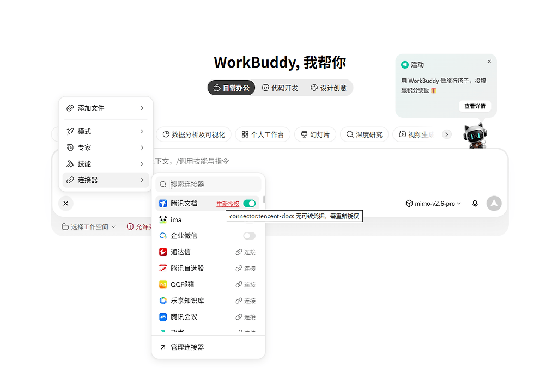Viewport: 558px width, 392px height.
Task: Select the 幻灯片 suggestion chip
Action: pyautogui.click(x=316, y=134)
